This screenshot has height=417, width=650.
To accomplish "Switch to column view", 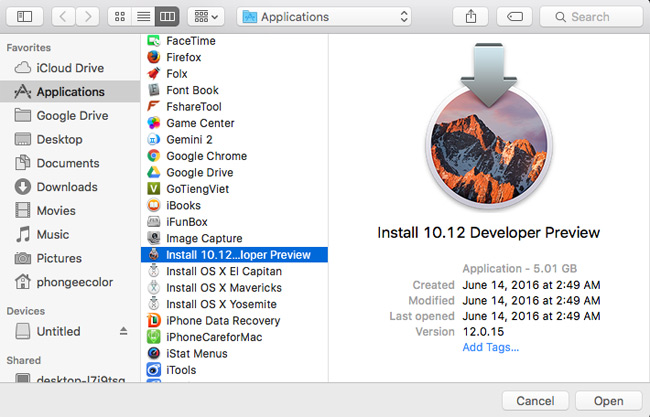I will coord(167,17).
